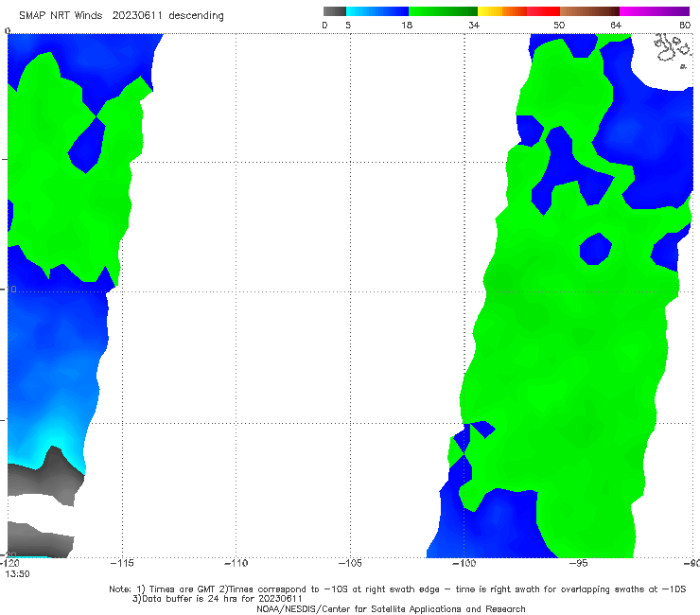Image resolution: width=700 pixels, height=615 pixels.
Task: Click the cyan-to-blue segment of the color bar
Action: [x=377, y=11]
